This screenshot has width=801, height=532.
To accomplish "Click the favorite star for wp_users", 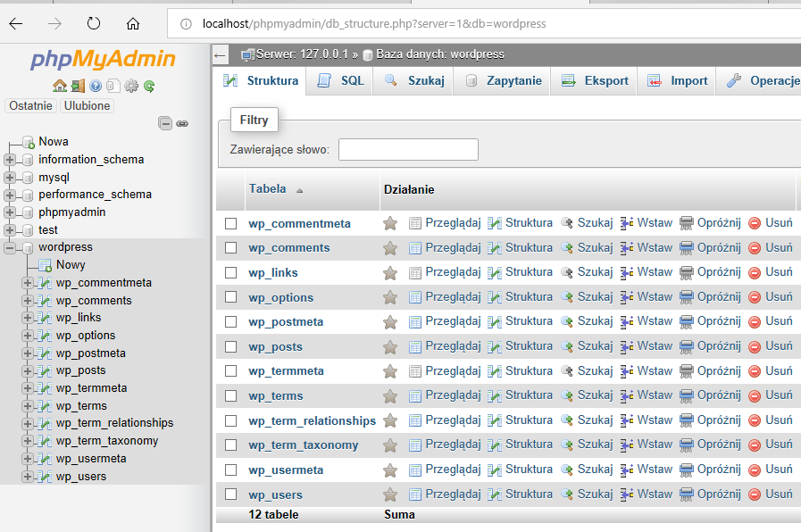I will tap(390, 495).
